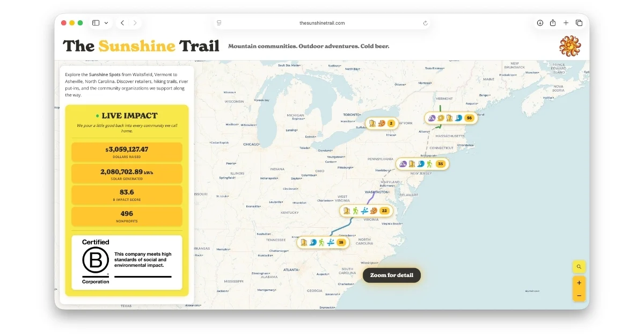Zoom out with the map minus button

[579, 295]
